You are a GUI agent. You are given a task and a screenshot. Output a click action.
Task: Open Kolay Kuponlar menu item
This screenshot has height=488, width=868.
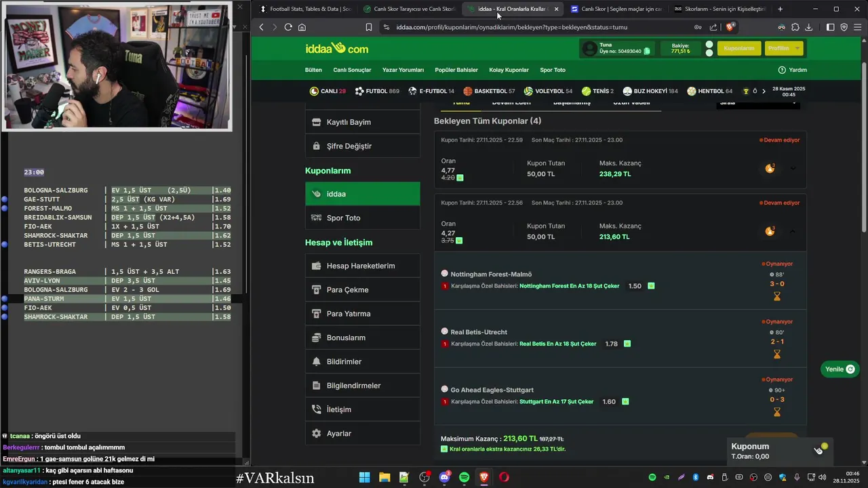509,70
